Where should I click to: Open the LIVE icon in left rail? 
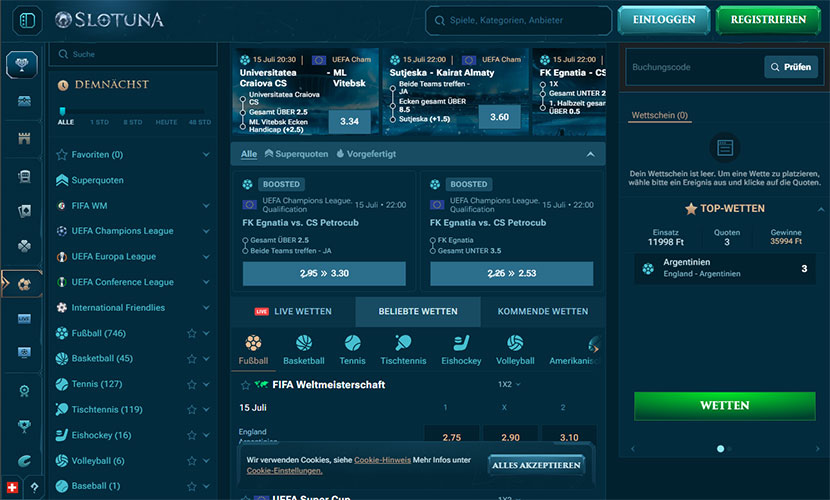pos(24,319)
